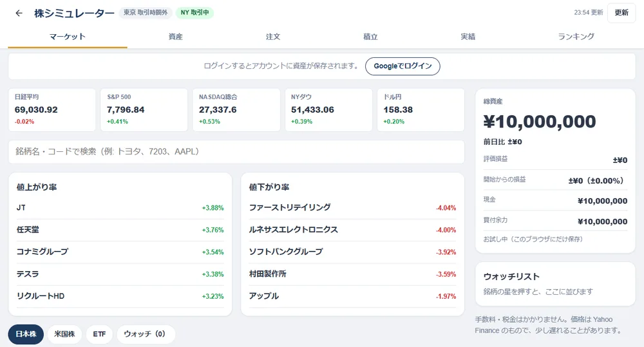Go to the 積立 tab
The height and width of the screenshot is (347, 644).
370,37
